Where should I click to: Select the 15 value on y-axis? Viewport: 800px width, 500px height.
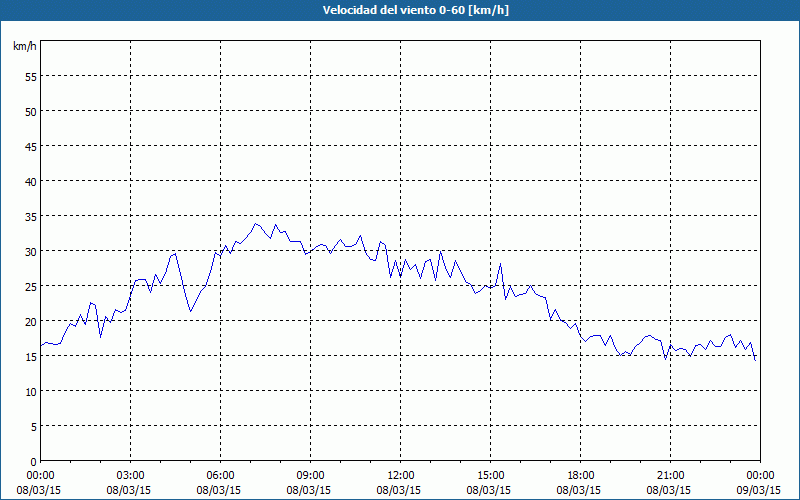click(x=31, y=357)
